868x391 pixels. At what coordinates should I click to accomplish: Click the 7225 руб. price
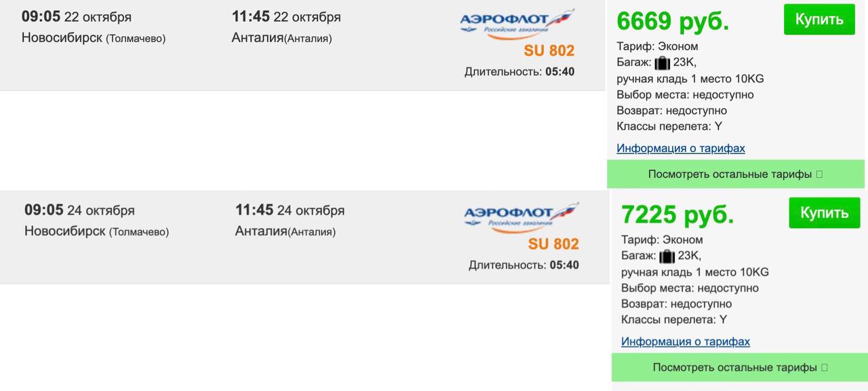click(677, 215)
